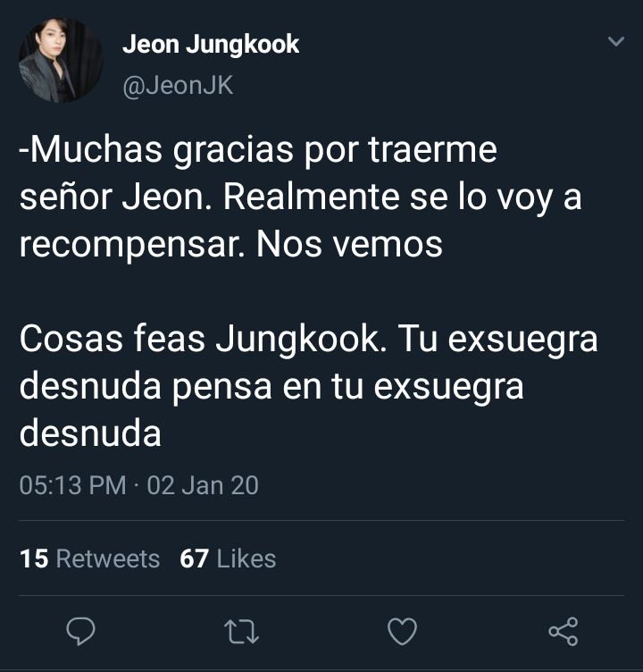Open the @JeonJK handle
Screen dimensions: 643x672
click(178, 85)
